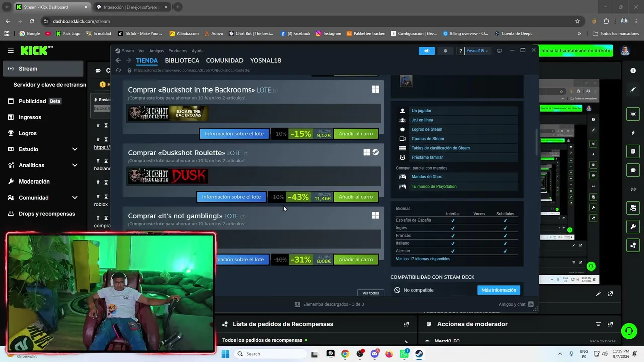The image size is (644, 362).
Task: Open the Amigos menu in Steam
Action: pyautogui.click(x=156, y=51)
